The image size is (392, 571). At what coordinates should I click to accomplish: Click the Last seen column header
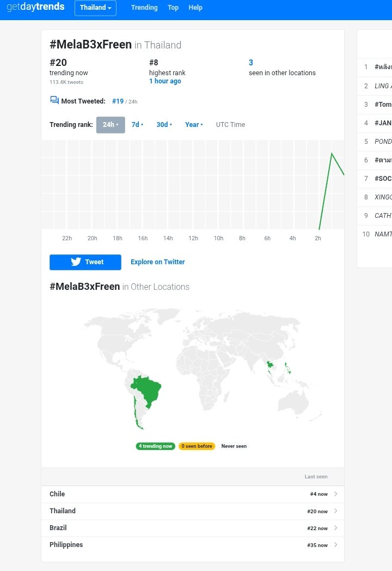click(x=316, y=477)
